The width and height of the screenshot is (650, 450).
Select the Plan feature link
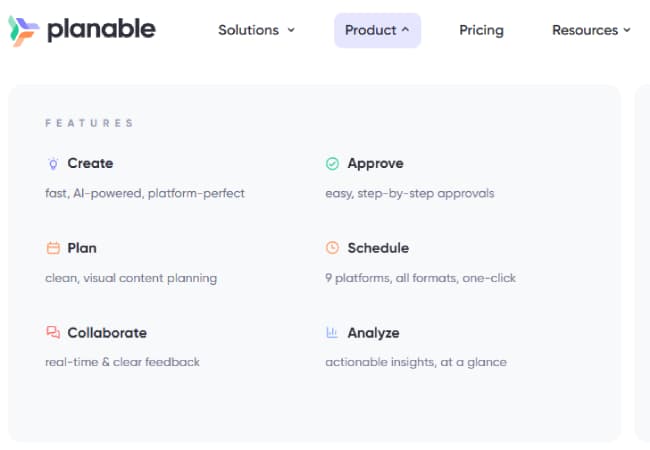point(82,248)
